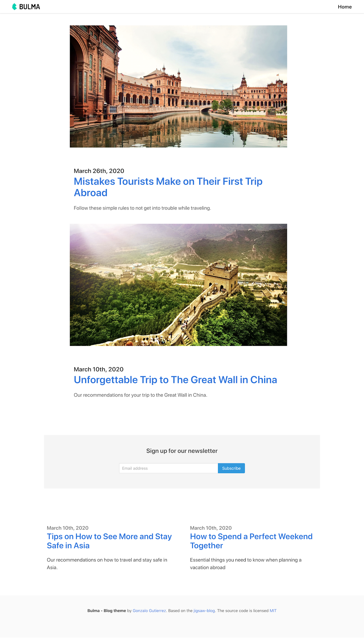Click the March 26th, 2020 post date
364x638 pixels.
99,171
